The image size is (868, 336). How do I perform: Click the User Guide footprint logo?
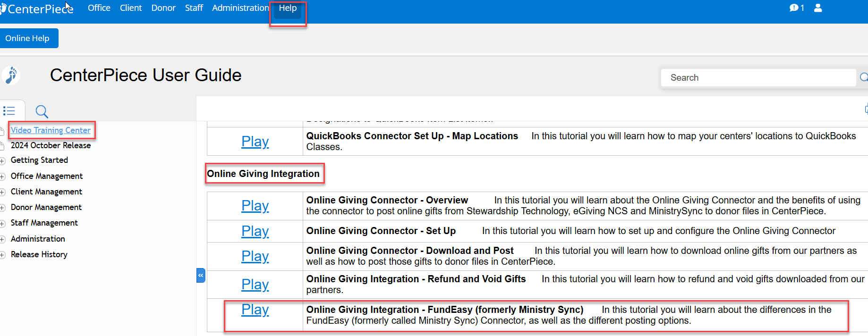point(11,76)
